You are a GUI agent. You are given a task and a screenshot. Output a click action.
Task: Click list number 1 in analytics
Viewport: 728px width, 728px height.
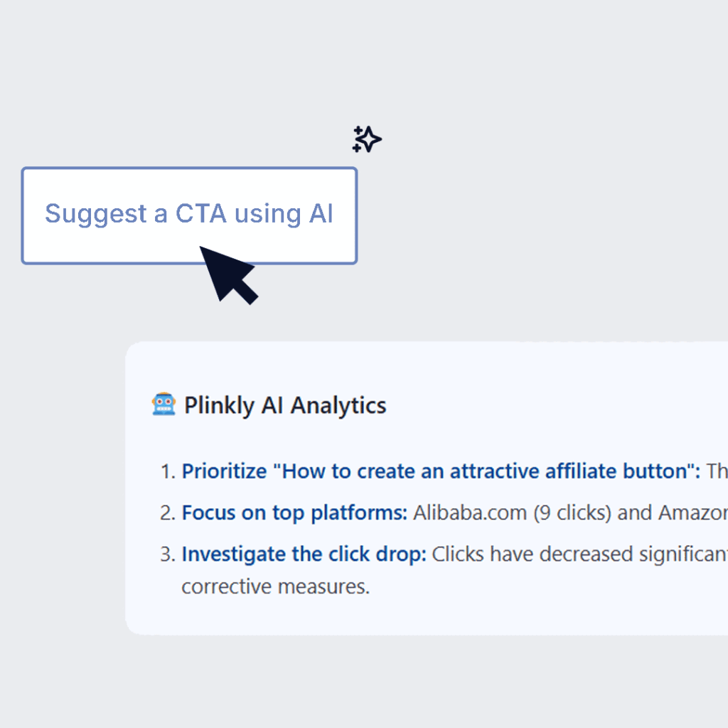(x=166, y=471)
